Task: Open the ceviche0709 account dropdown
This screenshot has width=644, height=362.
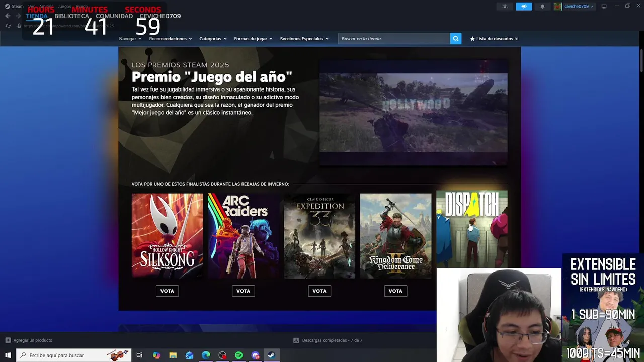Action: [x=579, y=6]
